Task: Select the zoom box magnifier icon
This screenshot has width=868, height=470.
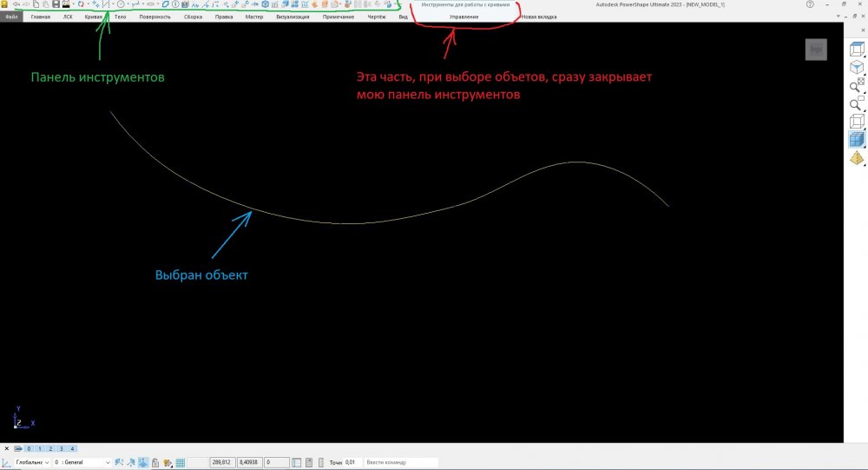Action: 856,104
